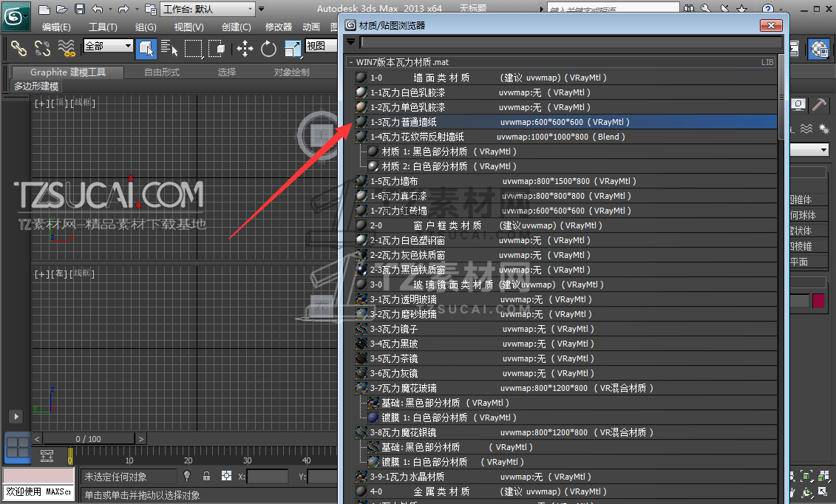
Task: Expand the Quick Access Toolbar customize arrow
Action: (261, 9)
